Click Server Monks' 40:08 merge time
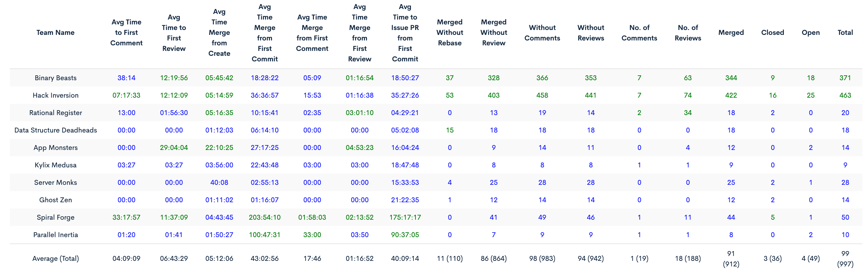The image size is (868, 272). (219, 182)
